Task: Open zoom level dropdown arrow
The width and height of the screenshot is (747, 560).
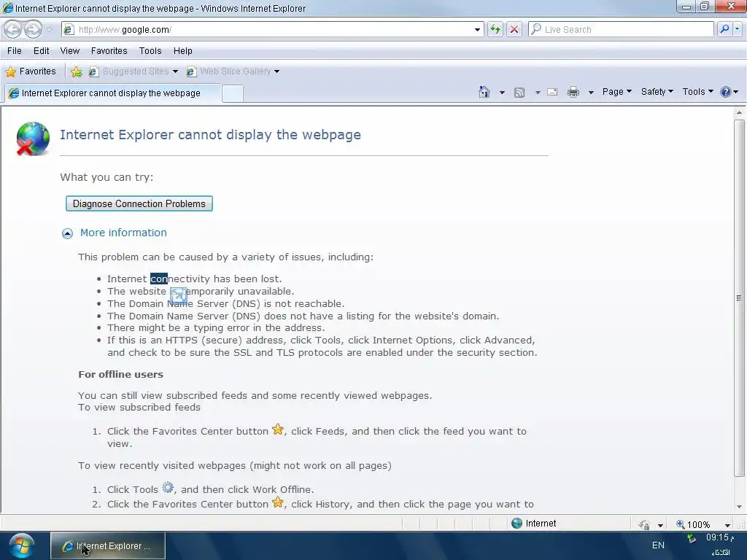Action: 727,525
